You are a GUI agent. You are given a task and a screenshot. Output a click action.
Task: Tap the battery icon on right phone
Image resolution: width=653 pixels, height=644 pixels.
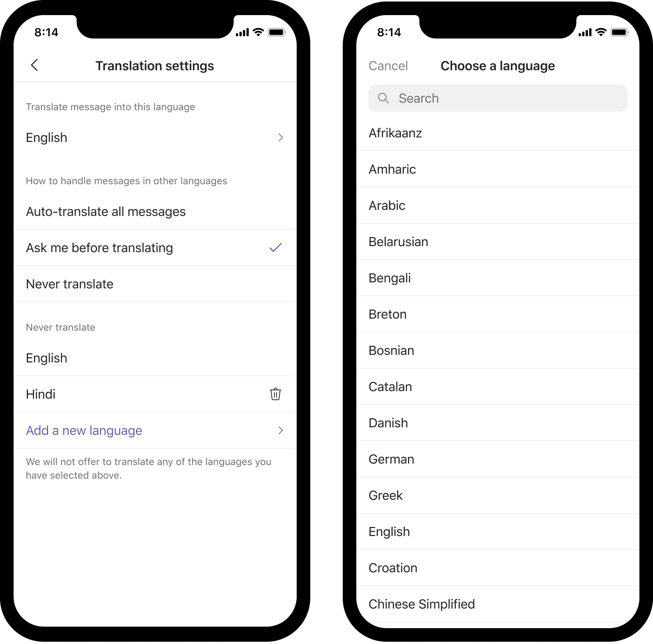pyautogui.click(x=619, y=32)
